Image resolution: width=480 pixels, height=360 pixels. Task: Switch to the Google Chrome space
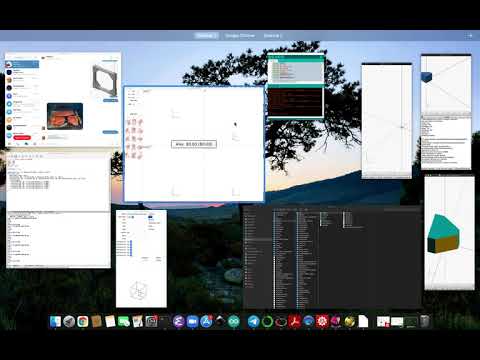coord(240,36)
